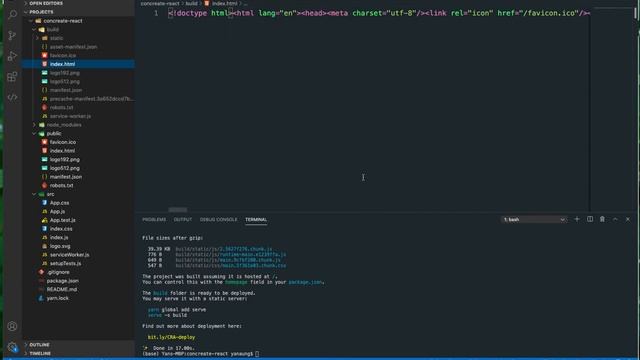Open the Accounts menu icon
Screen dimensions: 640x360
click(12, 326)
